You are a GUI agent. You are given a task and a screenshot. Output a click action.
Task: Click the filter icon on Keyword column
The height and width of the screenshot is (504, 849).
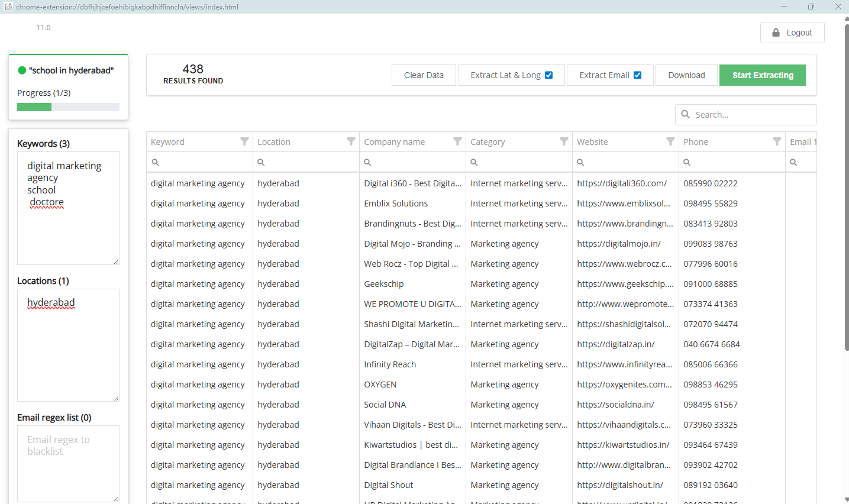(x=244, y=141)
